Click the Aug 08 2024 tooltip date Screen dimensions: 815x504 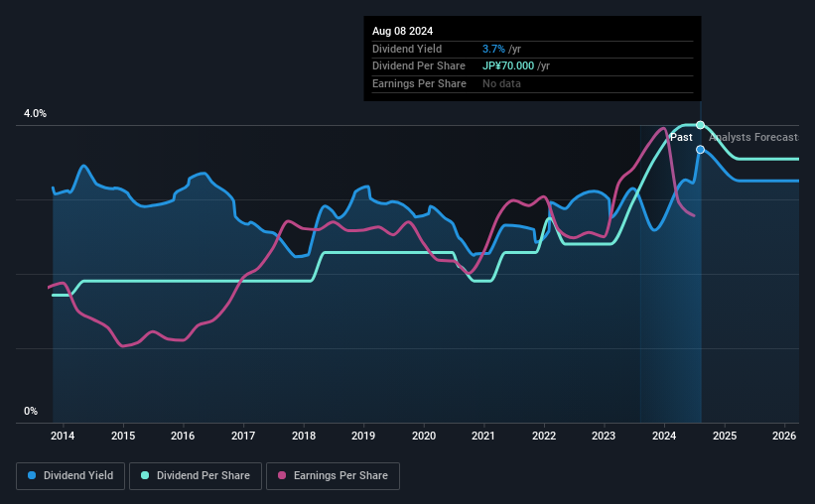pos(402,31)
